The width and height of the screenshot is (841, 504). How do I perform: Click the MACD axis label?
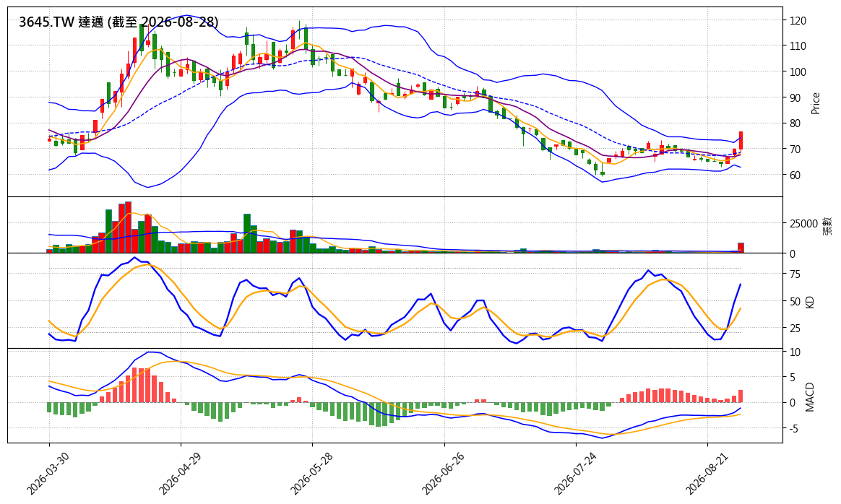point(810,397)
